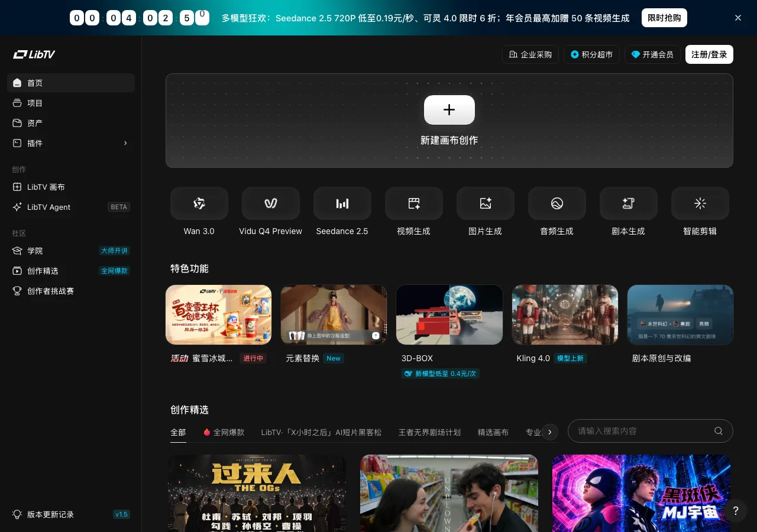Image resolution: width=757 pixels, height=532 pixels.
Task: Open the 积分超市 button
Action: pos(591,54)
